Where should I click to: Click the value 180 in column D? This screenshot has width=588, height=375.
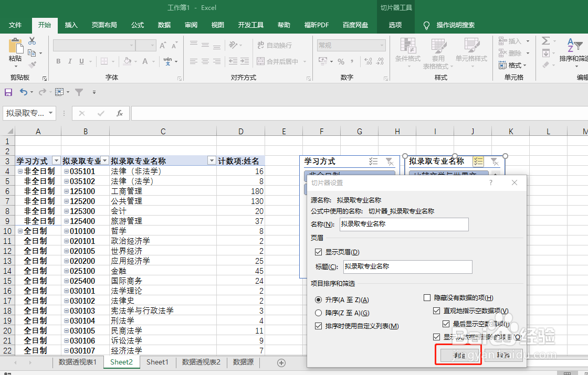257,191
